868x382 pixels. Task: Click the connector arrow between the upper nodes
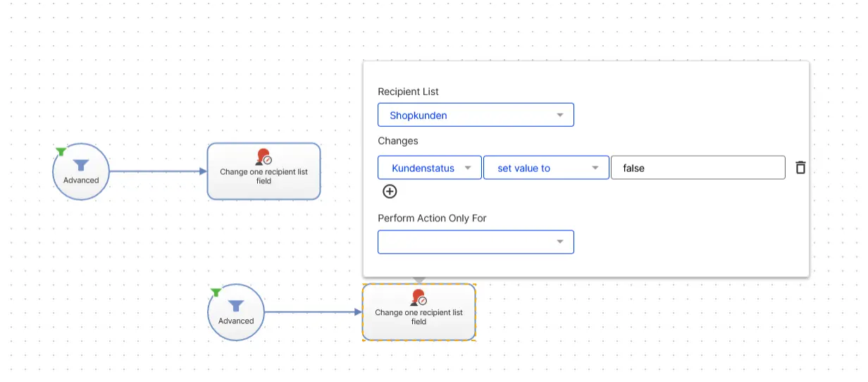[158, 171]
